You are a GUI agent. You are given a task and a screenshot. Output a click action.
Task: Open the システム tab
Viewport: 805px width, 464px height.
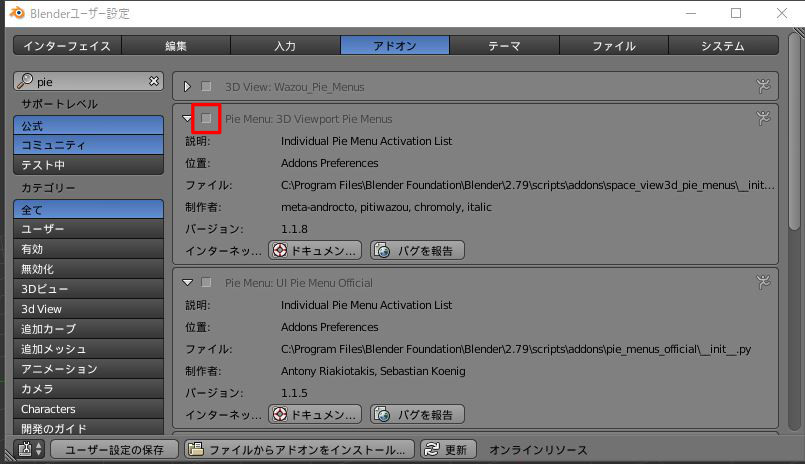tap(723, 46)
